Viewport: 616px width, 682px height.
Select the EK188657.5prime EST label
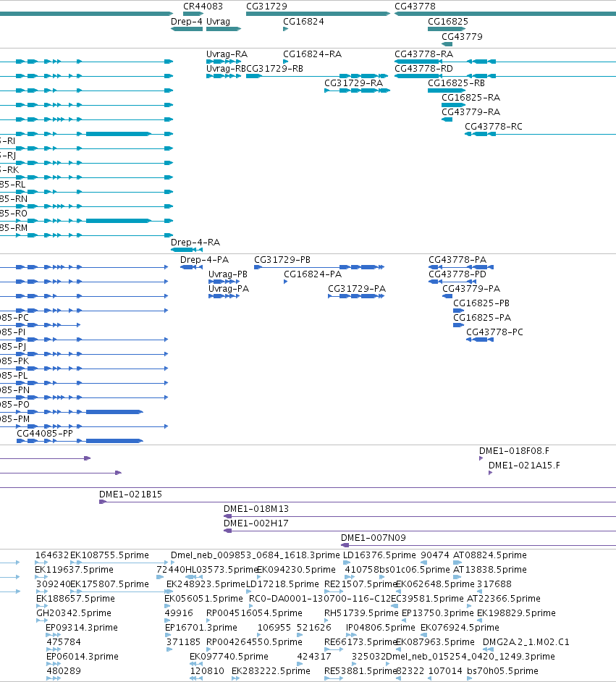(x=75, y=599)
